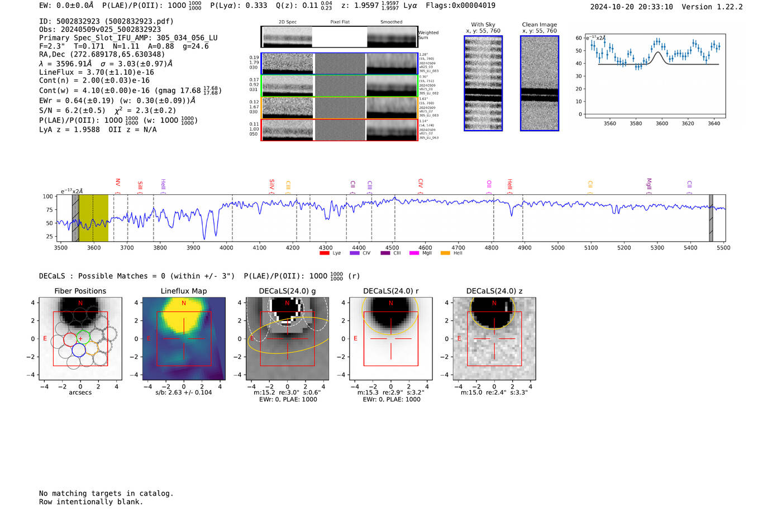Click the hatched gray band near 5460

point(711,218)
